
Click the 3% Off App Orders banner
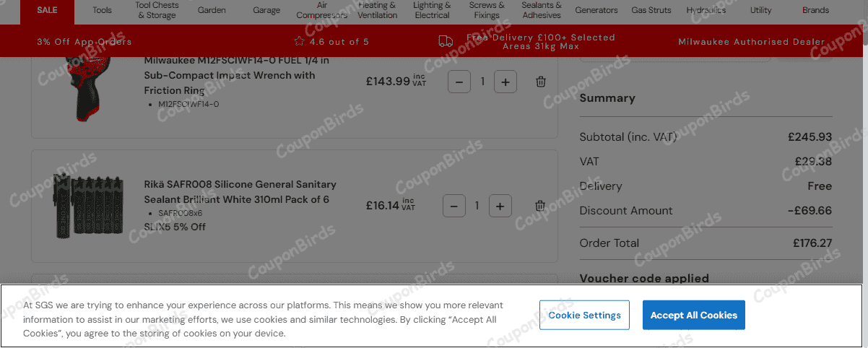[74, 42]
